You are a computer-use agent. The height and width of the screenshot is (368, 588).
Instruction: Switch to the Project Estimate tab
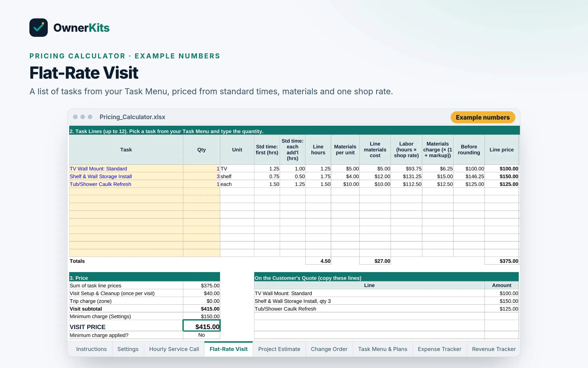pos(279,349)
